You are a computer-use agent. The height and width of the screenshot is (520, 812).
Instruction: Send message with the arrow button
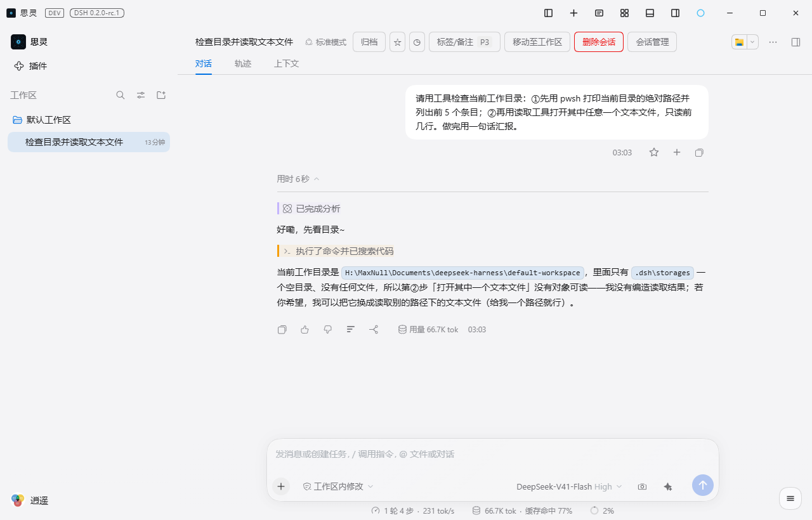click(x=703, y=485)
